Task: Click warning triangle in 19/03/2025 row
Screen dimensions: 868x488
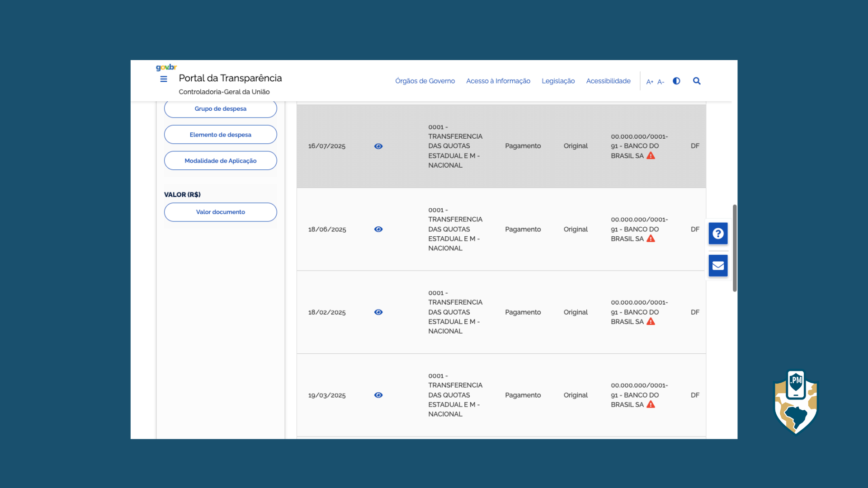Action: (x=651, y=405)
